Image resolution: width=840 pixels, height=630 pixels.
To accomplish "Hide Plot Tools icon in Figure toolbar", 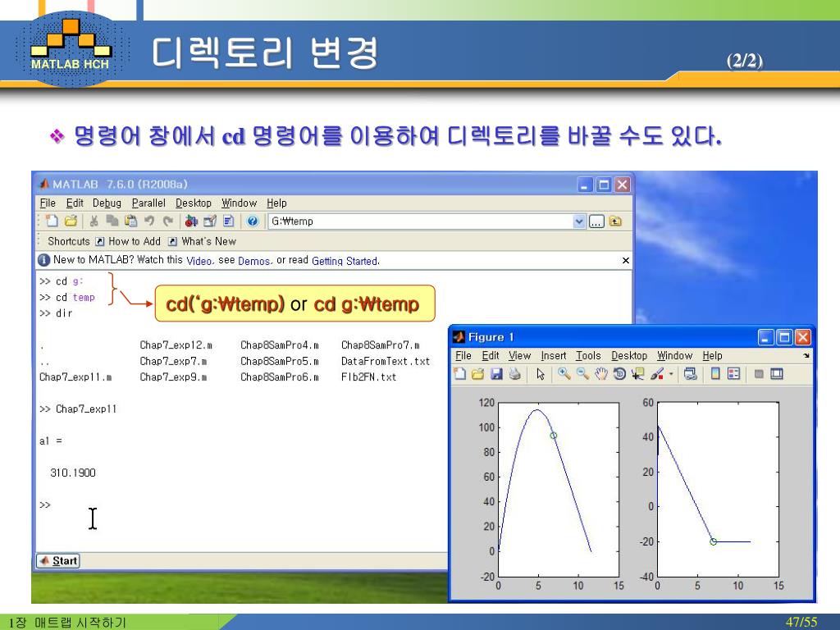I will (x=759, y=374).
